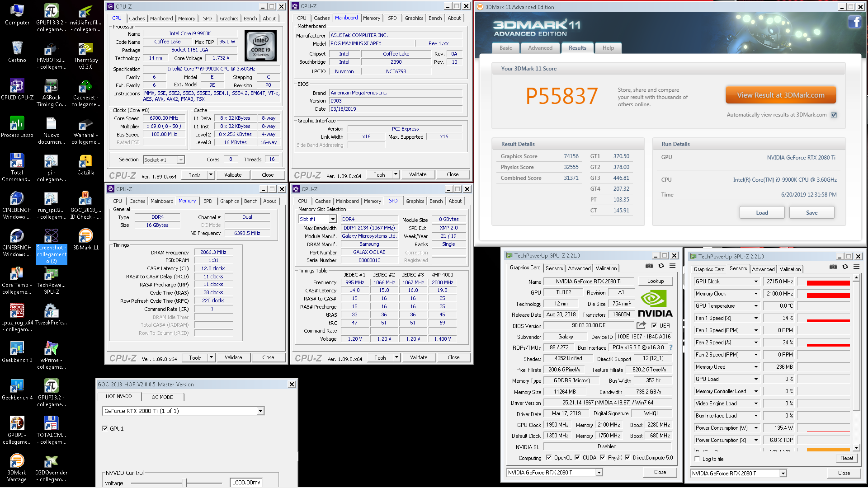Open Catzilla desktop icon
Screen dimensions: 868x488
pos(86,164)
